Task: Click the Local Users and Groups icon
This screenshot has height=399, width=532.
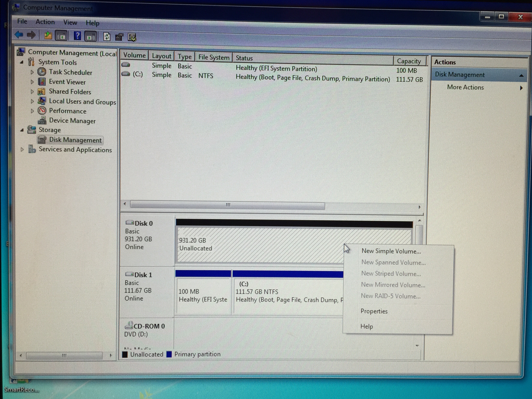Action: pos(42,101)
